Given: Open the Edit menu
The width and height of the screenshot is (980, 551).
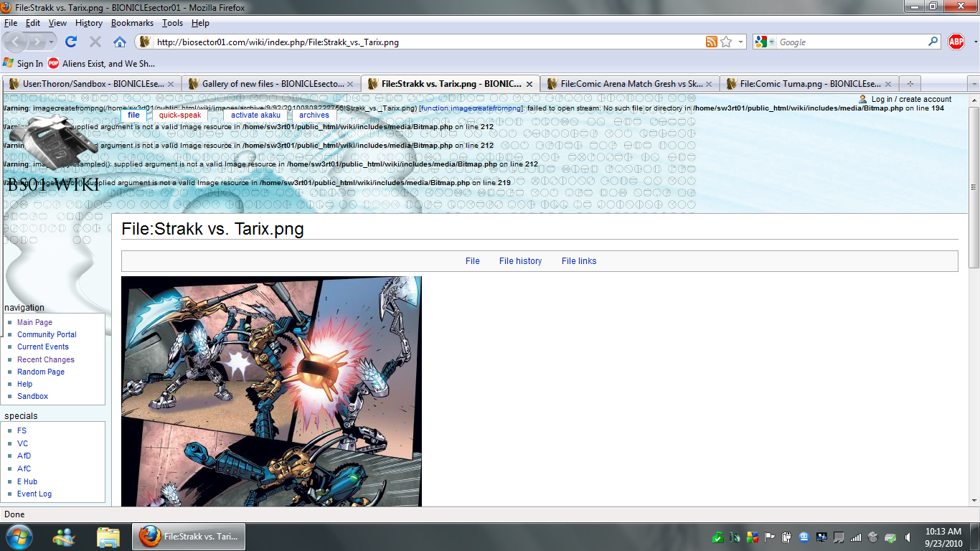Looking at the screenshot, I should click(x=33, y=23).
